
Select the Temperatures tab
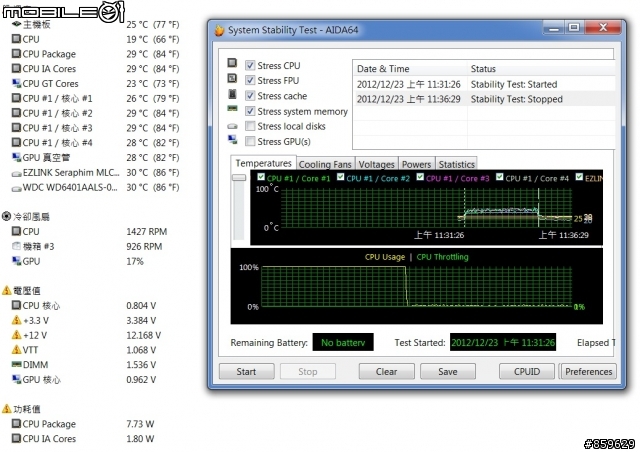[263, 163]
